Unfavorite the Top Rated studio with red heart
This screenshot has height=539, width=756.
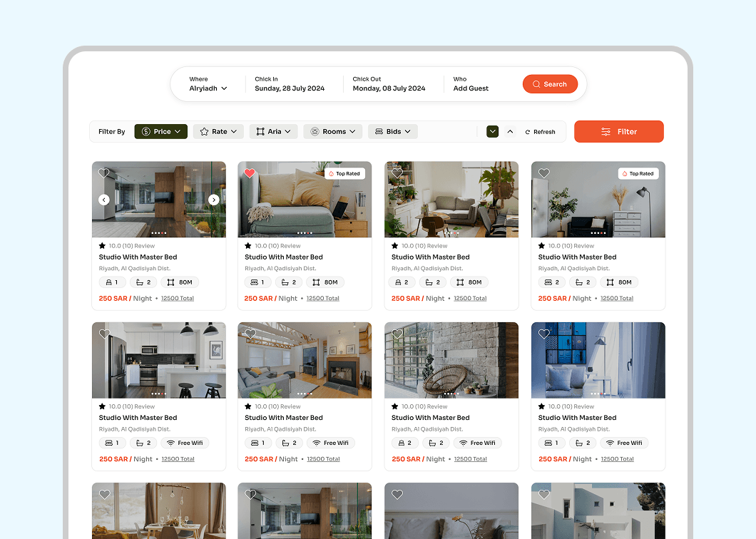(x=250, y=173)
